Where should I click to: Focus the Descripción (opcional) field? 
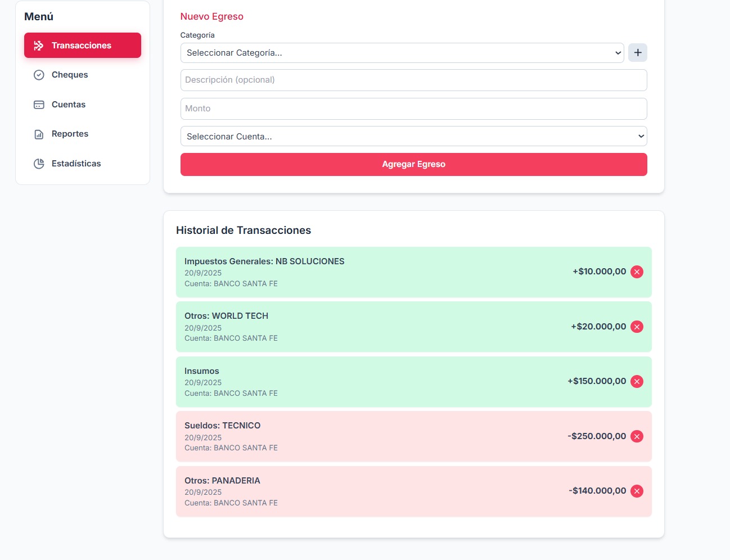point(413,80)
